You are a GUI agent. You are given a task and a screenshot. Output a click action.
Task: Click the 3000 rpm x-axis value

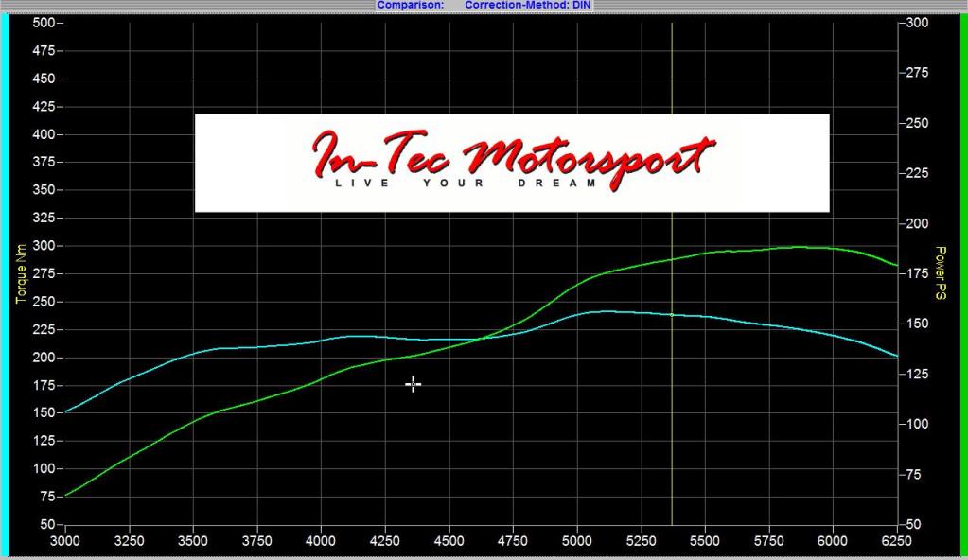(65, 541)
